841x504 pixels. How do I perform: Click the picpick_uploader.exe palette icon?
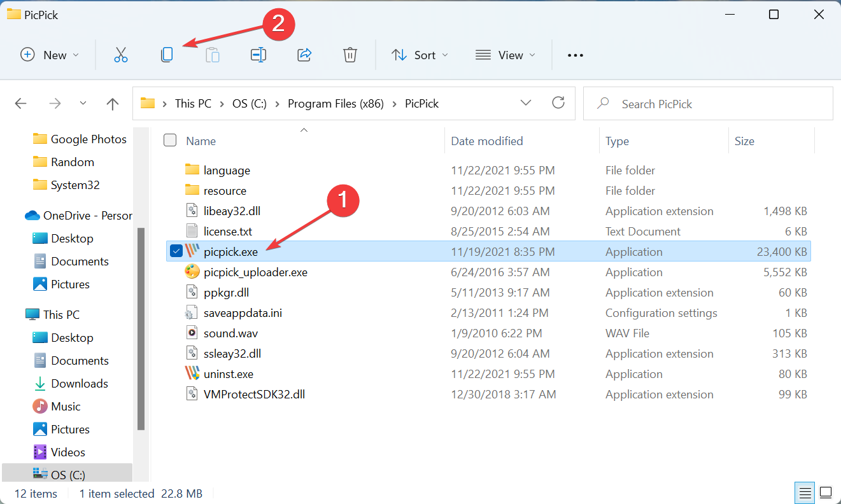192,272
